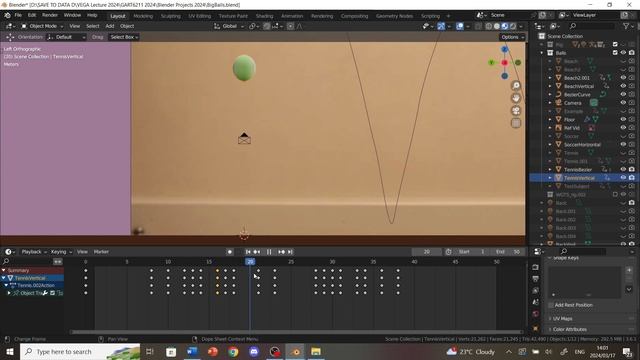Click the pan hand icon in viewport

[x=516, y=98]
